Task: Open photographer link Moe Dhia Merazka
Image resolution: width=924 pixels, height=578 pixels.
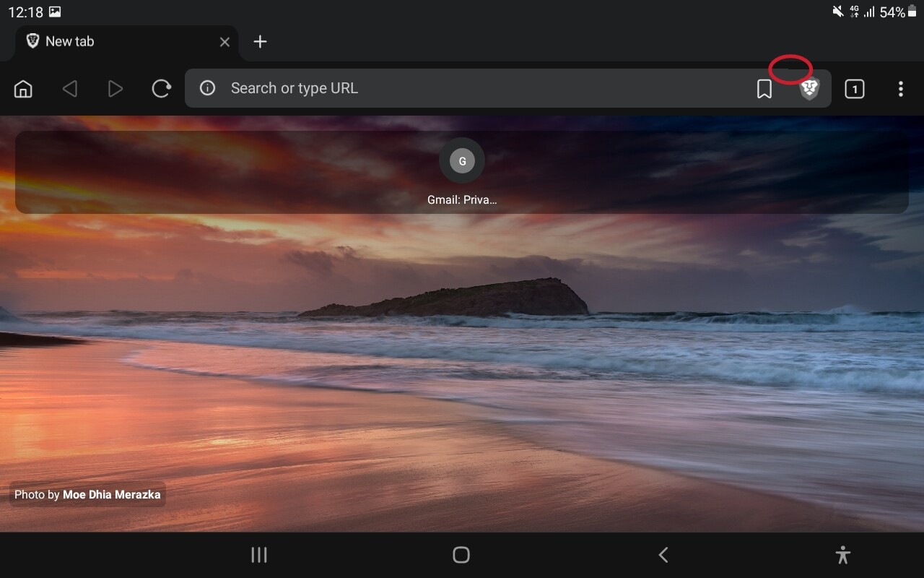Action: click(112, 495)
